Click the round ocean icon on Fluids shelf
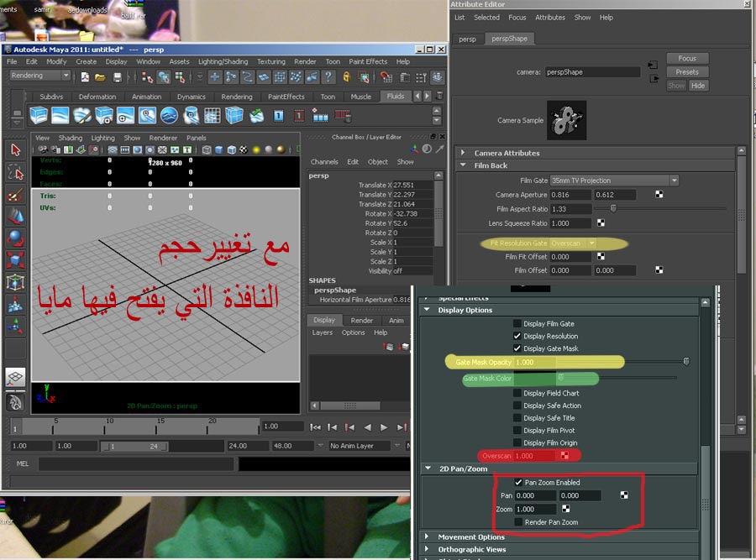The height and width of the screenshot is (560, 756). [x=169, y=116]
